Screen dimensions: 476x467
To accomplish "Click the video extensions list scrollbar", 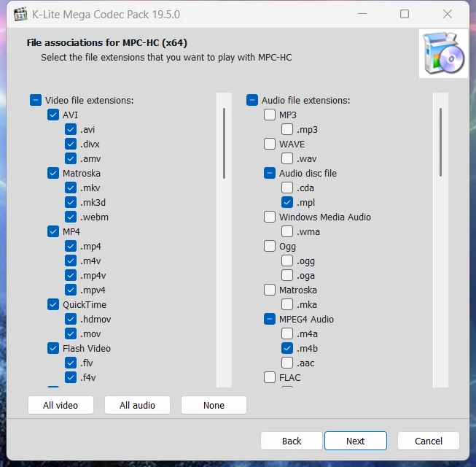I will [224, 143].
